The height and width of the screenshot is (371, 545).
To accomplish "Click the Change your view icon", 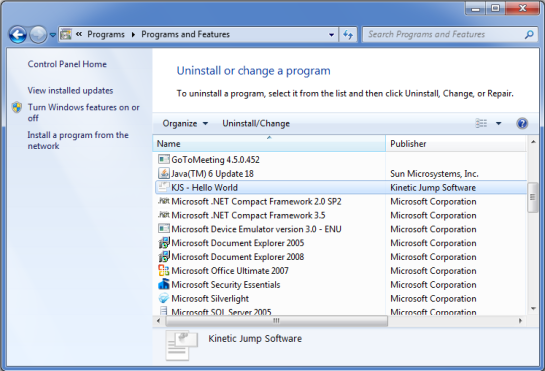I will pyautogui.click(x=481, y=123).
